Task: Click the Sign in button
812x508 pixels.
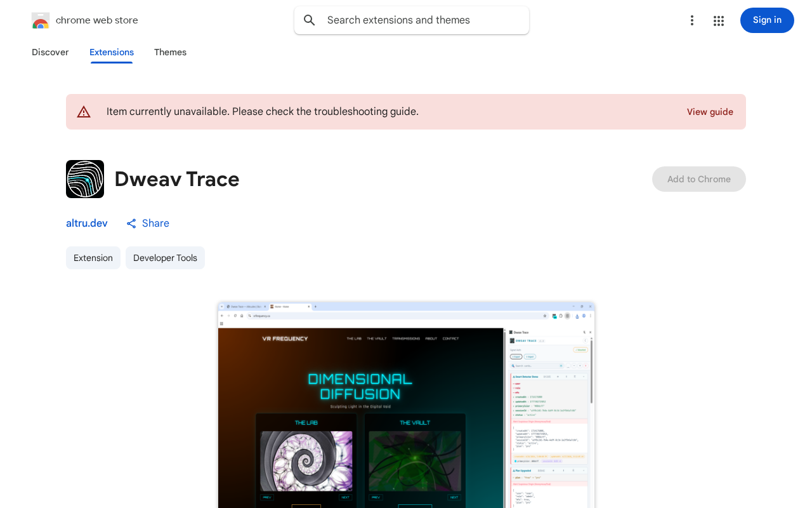Action: (767, 20)
